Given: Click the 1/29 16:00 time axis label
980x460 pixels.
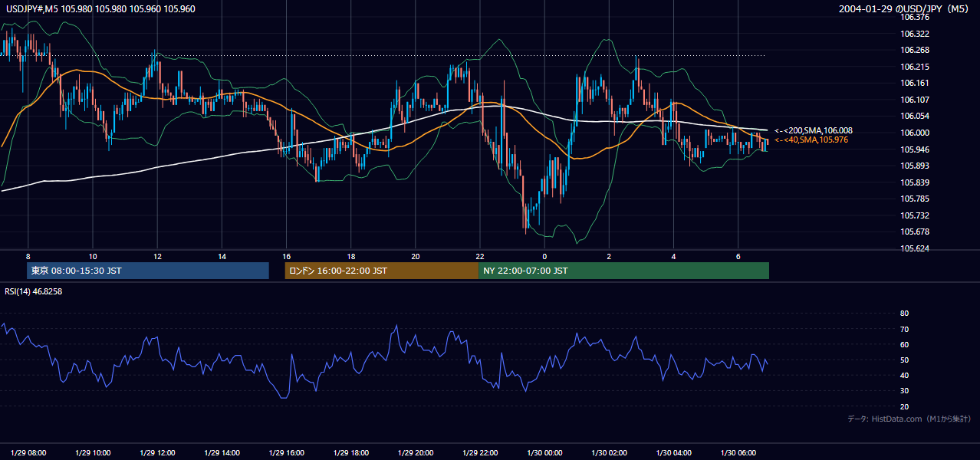Looking at the screenshot, I should tap(285, 452).
